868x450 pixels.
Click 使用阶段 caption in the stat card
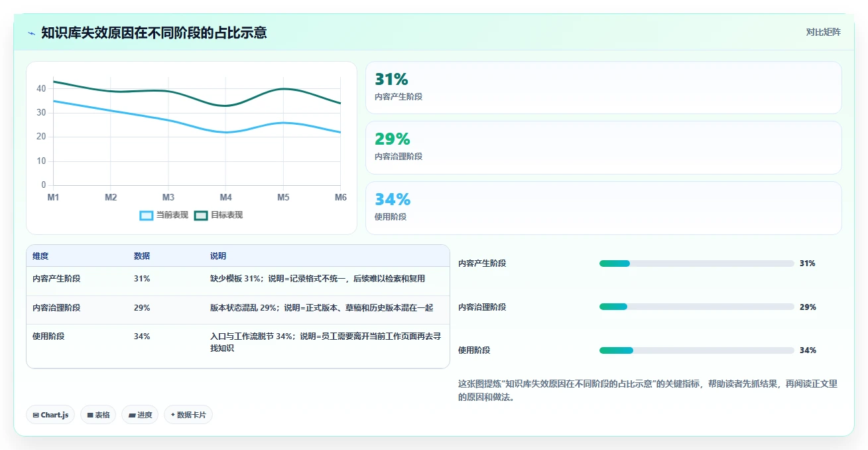point(391,217)
